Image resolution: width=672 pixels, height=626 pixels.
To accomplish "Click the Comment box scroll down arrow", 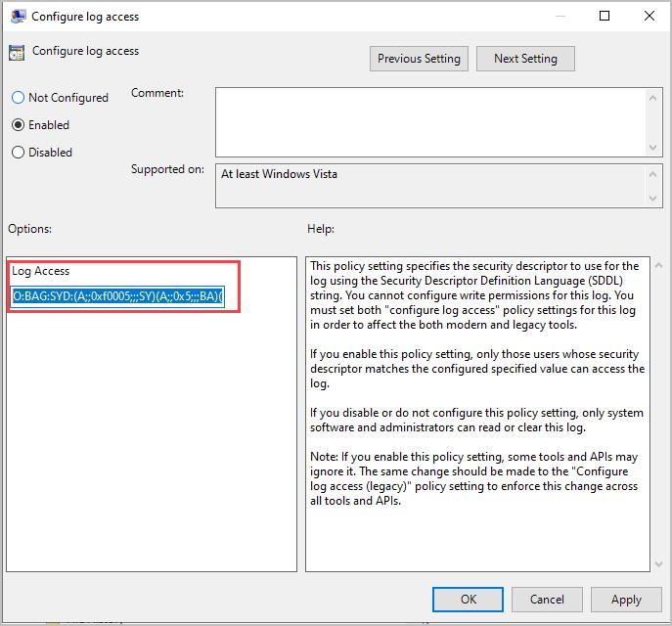I will coord(653,145).
